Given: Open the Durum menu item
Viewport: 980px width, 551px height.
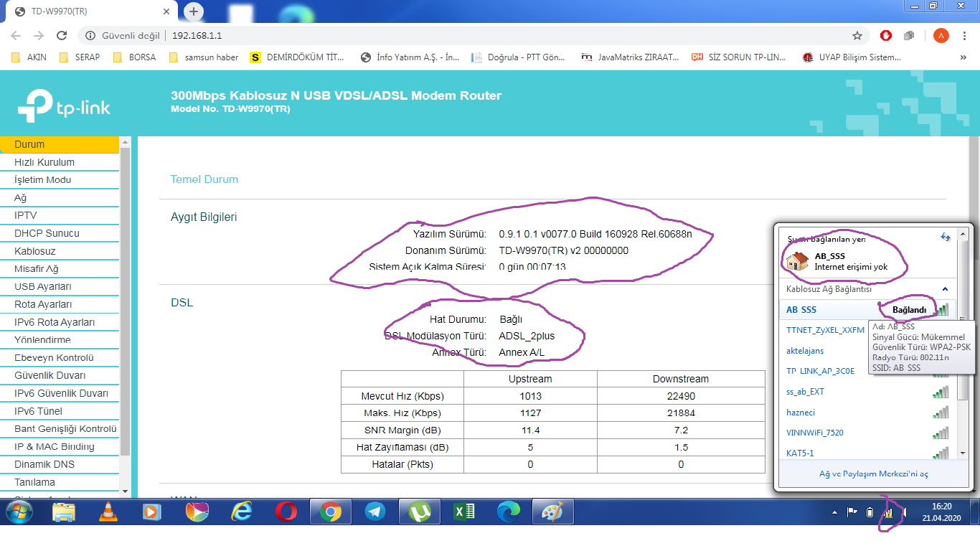Looking at the screenshot, I should (60, 144).
